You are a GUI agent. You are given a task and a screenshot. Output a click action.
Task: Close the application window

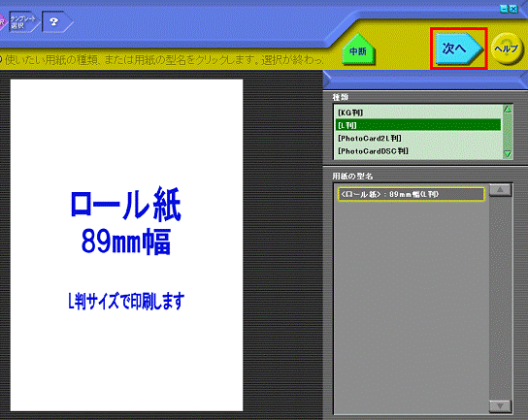click(x=513, y=9)
